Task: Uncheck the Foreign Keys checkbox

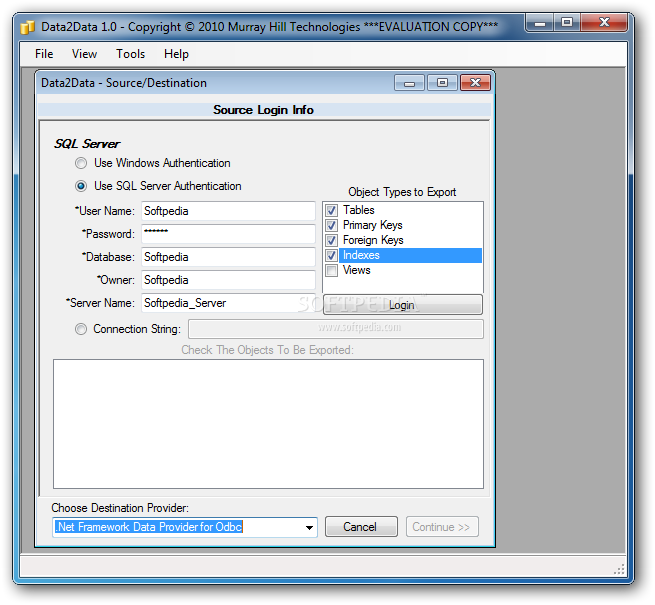Action: pos(332,240)
